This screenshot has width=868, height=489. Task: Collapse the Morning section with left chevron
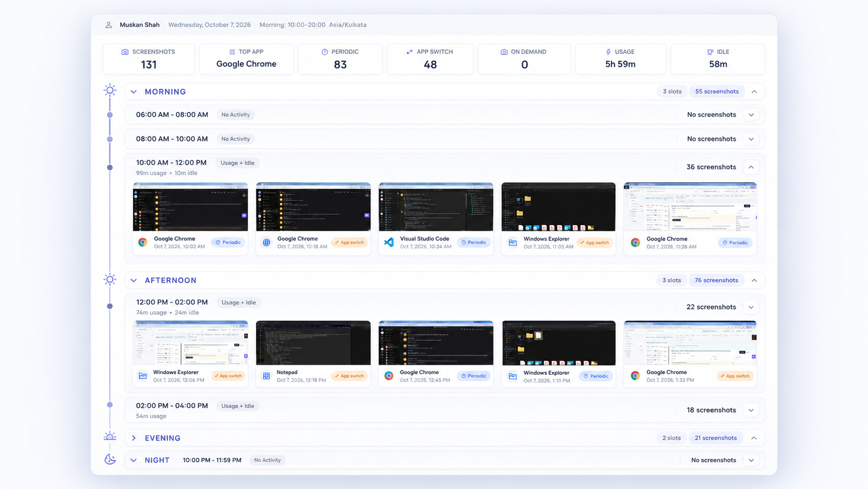(133, 91)
